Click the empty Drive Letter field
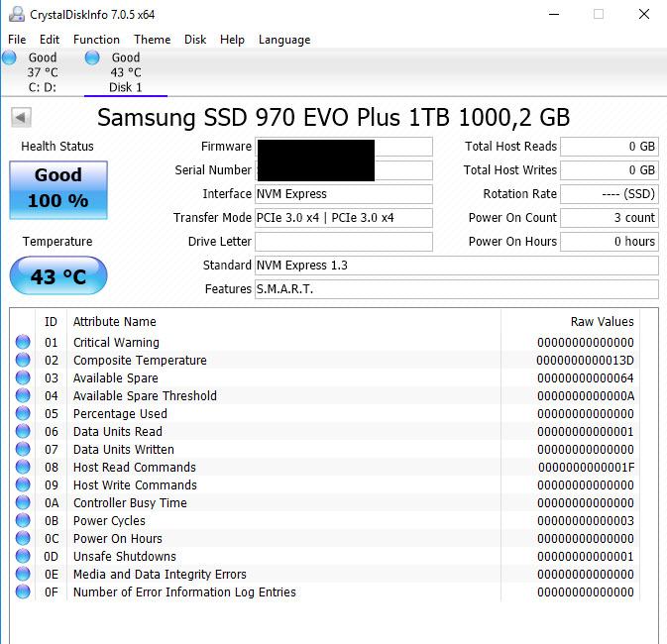This screenshot has height=644, width=667. click(x=344, y=242)
